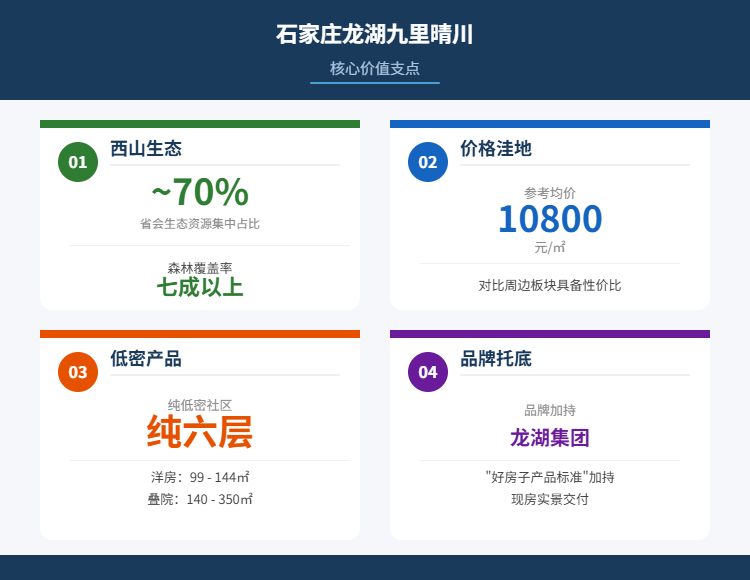Select the text 省会生态资源集中占比
This screenshot has width=750, height=580.
pos(200,224)
